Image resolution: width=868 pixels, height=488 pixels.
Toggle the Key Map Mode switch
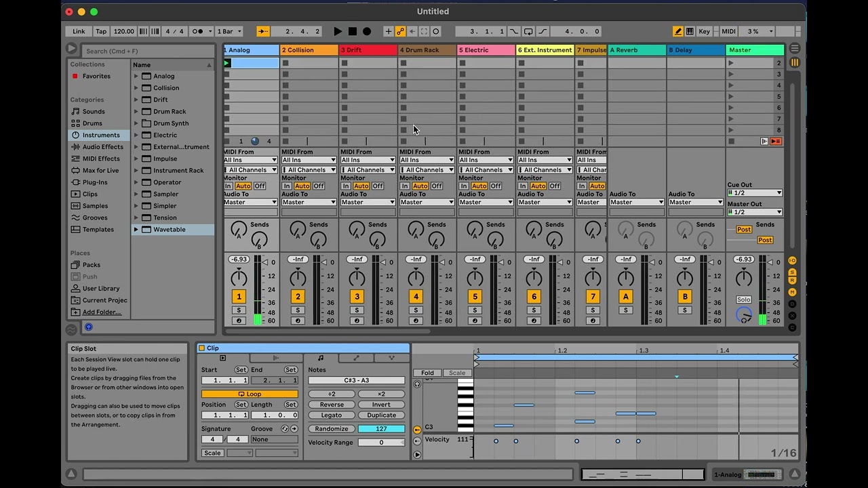[x=705, y=31]
